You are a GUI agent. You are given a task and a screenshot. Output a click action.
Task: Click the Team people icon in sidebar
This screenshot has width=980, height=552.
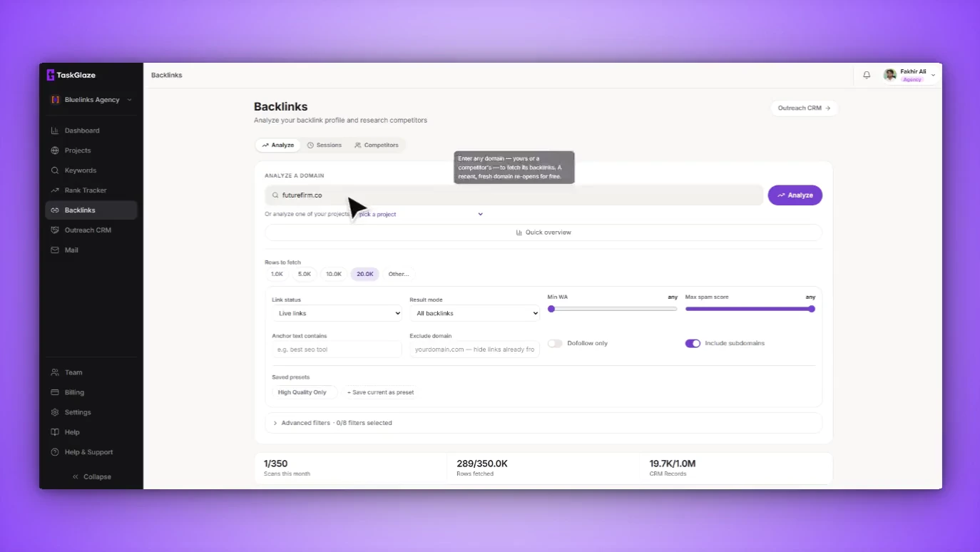tap(55, 372)
